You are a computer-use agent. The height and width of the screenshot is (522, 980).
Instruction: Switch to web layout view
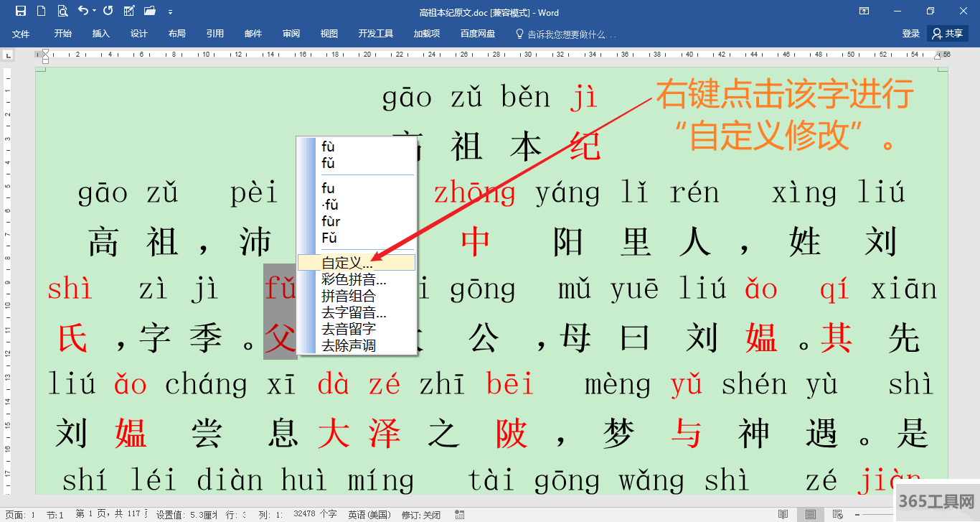click(x=837, y=515)
